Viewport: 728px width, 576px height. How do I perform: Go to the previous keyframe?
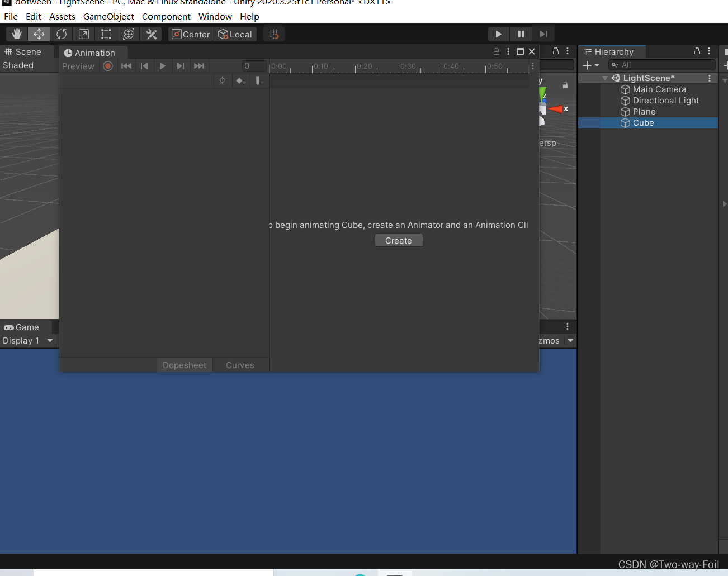tap(144, 66)
